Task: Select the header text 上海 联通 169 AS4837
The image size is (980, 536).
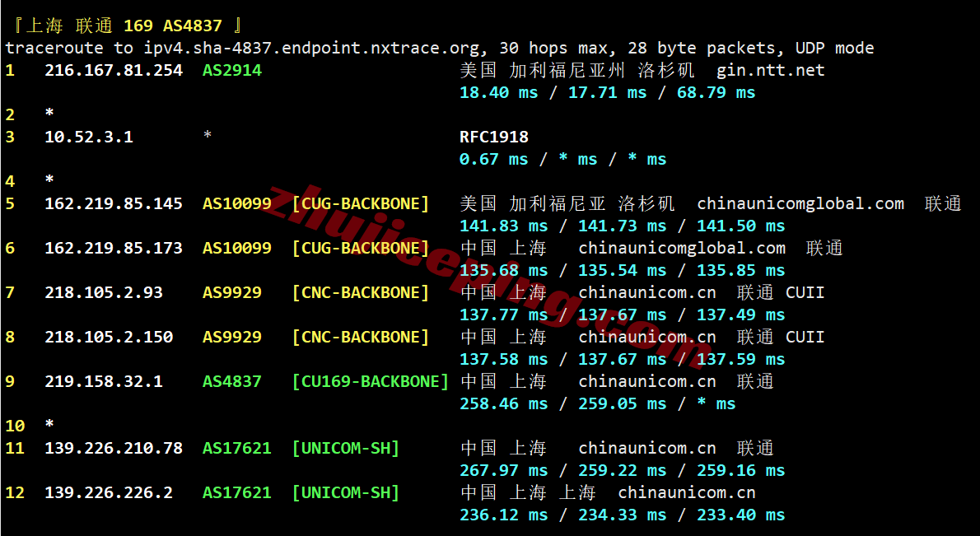Action: [x=124, y=26]
